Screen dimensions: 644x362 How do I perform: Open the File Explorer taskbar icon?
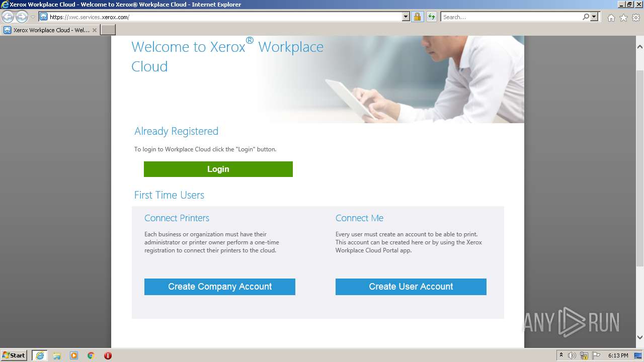57,355
